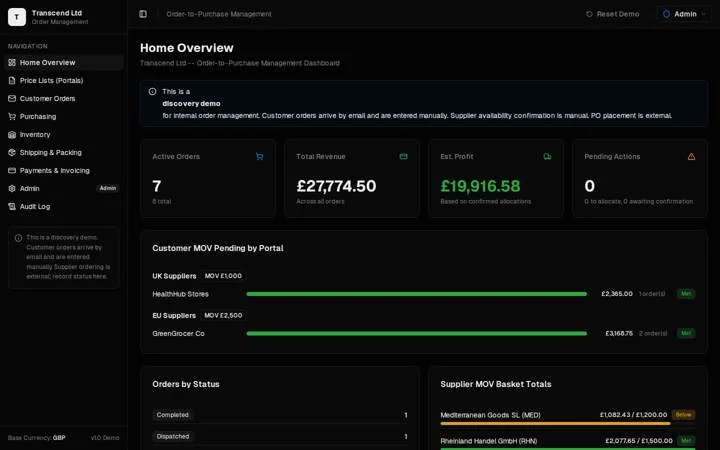Screen dimensions: 720x450
Task: Click the Home Overview grid icon
Action: (x=12, y=62)
